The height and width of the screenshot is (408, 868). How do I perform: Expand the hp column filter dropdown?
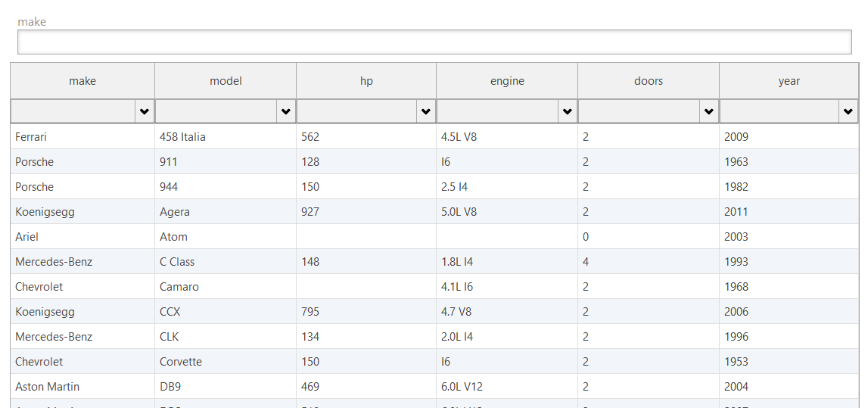click(426, 112)
